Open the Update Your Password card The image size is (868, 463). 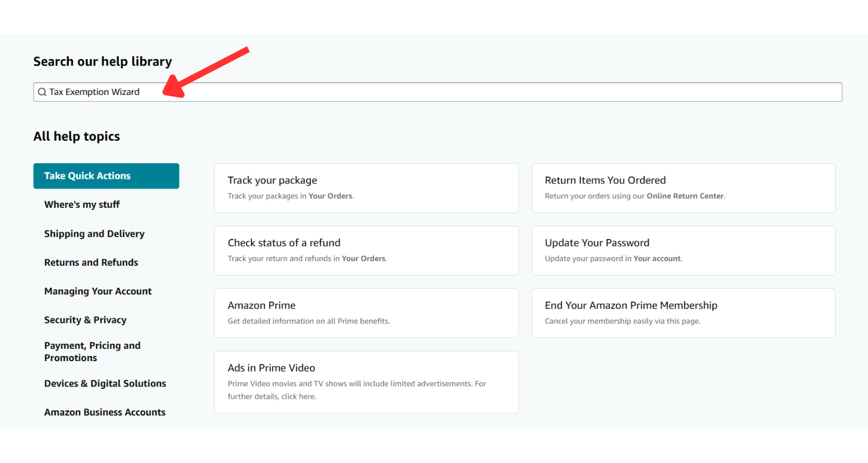pyautogui.click(x=683, y=250)
